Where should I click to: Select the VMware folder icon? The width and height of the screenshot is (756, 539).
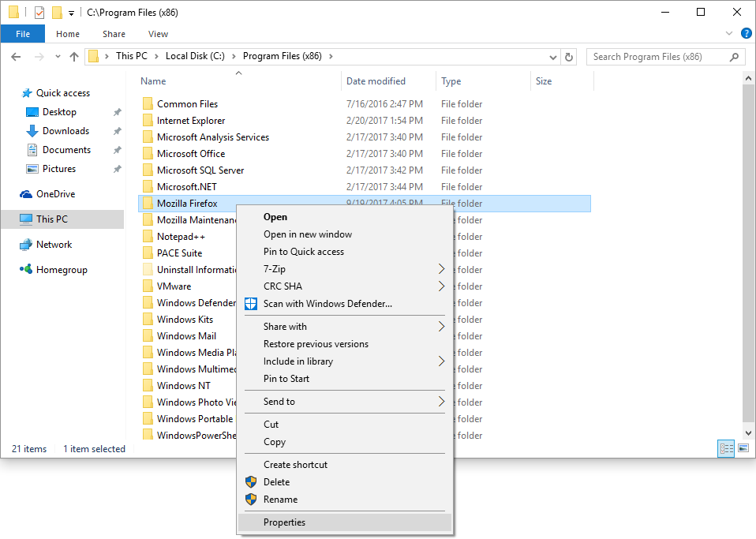(x=148, y=286)
